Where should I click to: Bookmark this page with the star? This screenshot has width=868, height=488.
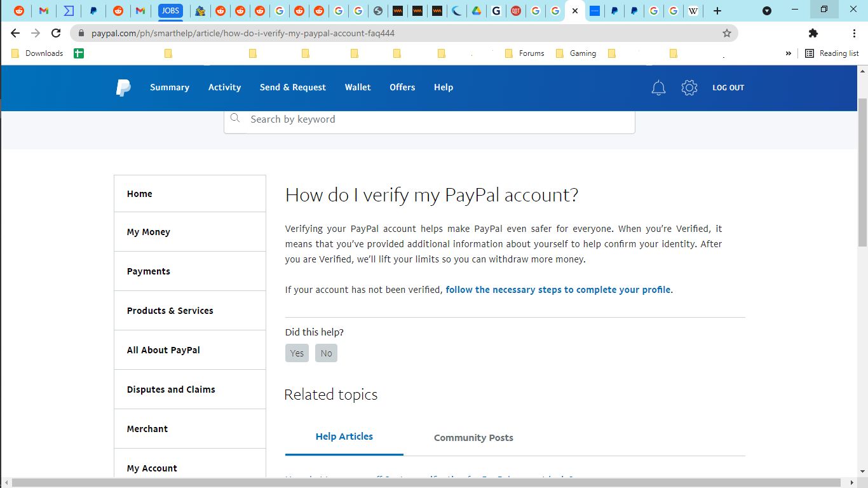click(727, 33)
